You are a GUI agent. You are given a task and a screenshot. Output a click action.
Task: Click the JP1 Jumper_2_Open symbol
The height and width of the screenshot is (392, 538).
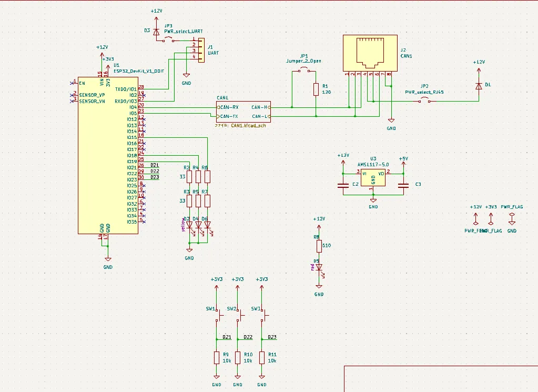pyautogui.click(x=304, y=71)
